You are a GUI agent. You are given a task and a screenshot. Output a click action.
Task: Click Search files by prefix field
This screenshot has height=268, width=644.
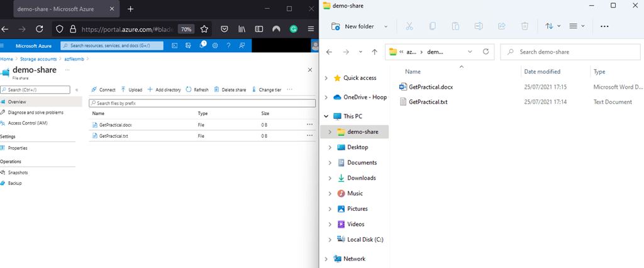[x=203, y=103]
